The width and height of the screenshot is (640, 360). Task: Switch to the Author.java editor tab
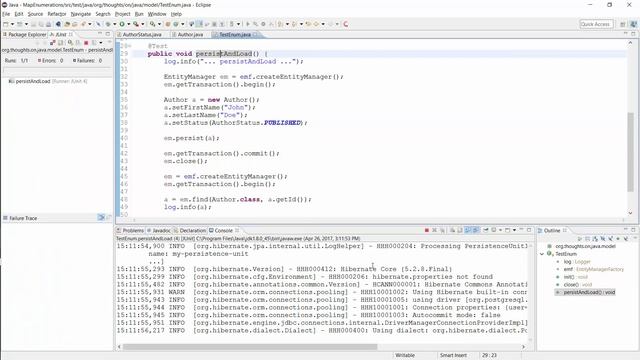pyautogui.click(x=190, y=35)
